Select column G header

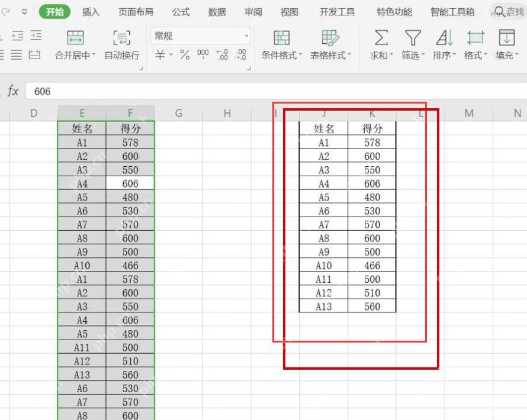pyautogui.click(x=179, y=113)
